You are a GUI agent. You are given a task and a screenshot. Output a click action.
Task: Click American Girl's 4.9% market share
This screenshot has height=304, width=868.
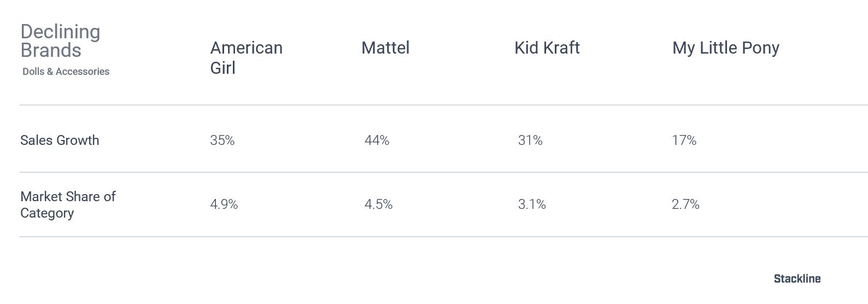[x=224, y=204]
